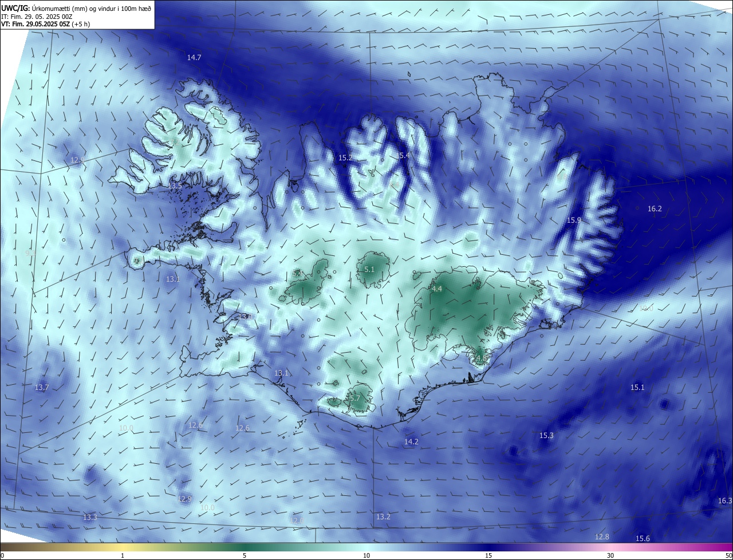The height and width of the screenshot is (560, 733).
Task: Click the 13.2 value near bottom centre
Action: (x=383, y=517)
